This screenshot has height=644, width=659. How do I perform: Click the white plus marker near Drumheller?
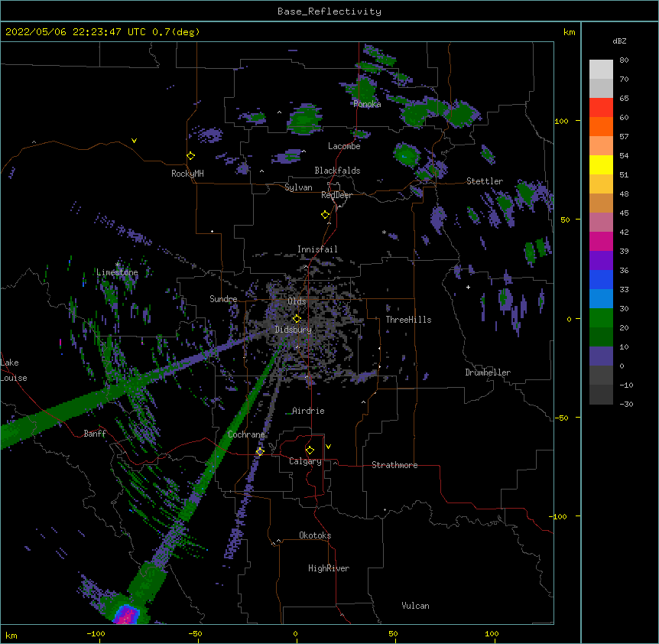coord(468,287)
